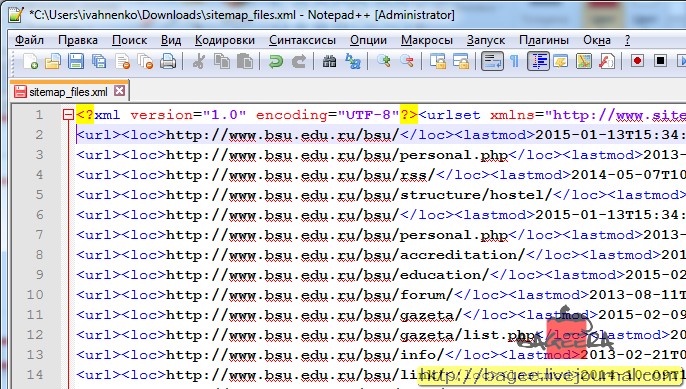Open the Плагины menu
Viewport: 686px width, 389px height.
544,40
